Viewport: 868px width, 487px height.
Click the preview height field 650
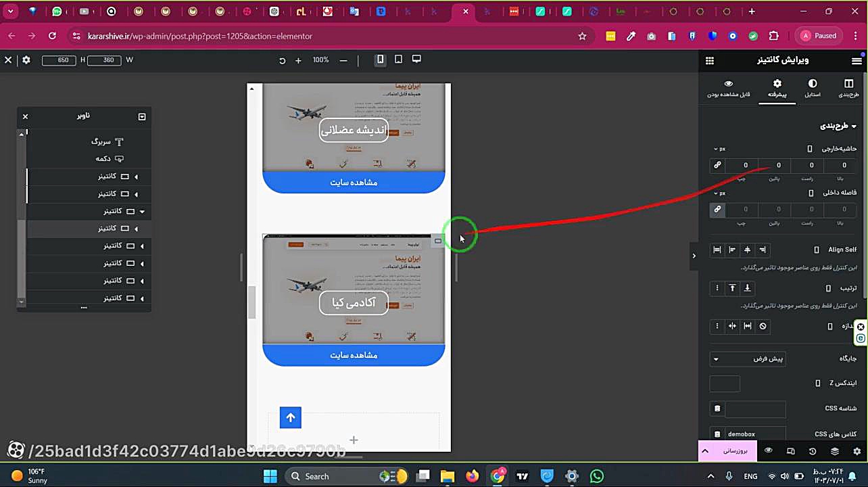pos(59,60)
